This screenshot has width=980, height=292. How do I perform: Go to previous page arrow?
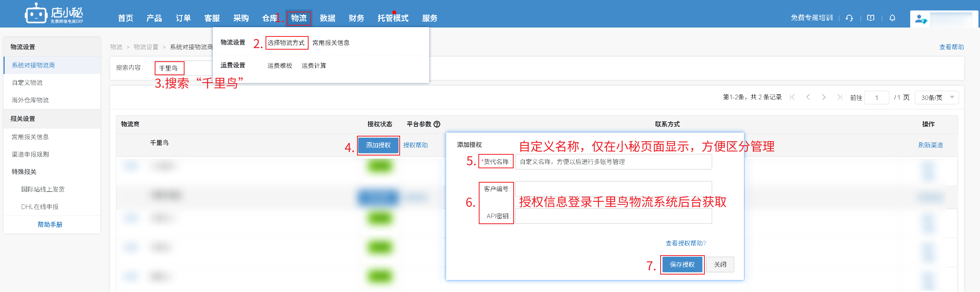(x=808, y=97)
